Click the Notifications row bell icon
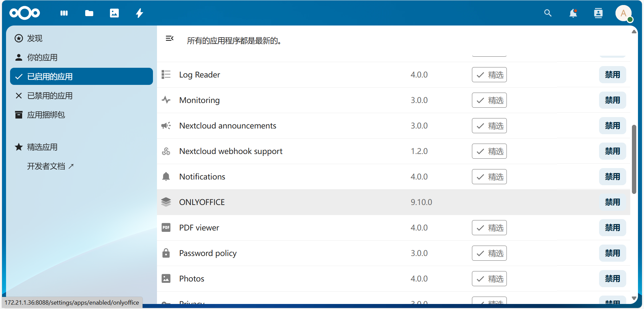 tap(166, 176)
